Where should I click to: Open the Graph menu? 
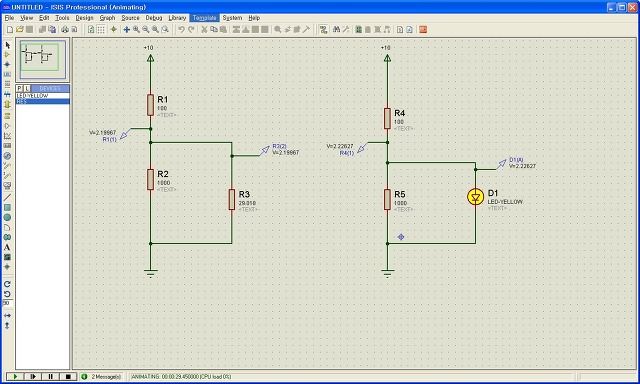click(x=107, y=18)
